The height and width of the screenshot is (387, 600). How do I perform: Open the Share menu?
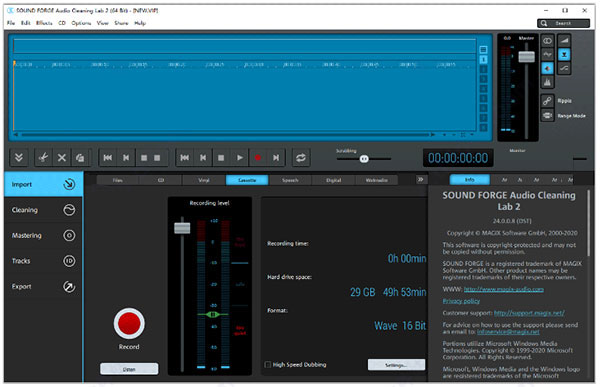point(121,23)
